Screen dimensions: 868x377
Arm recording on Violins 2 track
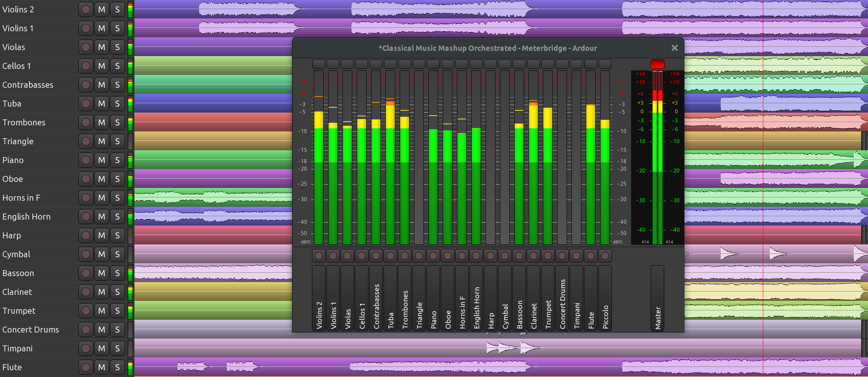(86, 9)
